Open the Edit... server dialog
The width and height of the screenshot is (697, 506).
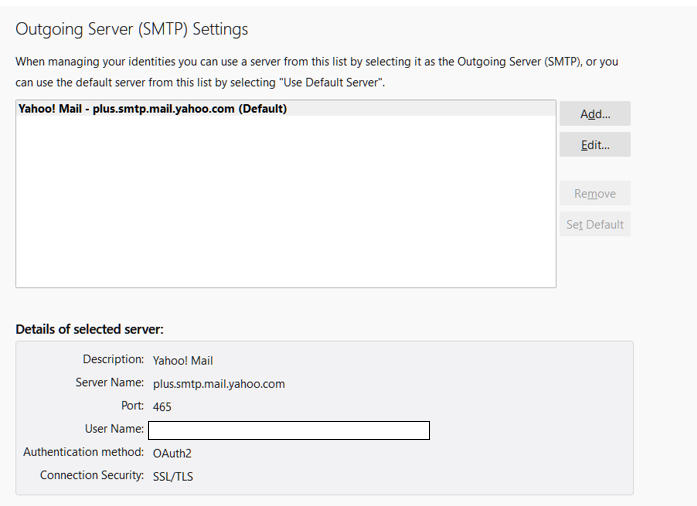595,145
